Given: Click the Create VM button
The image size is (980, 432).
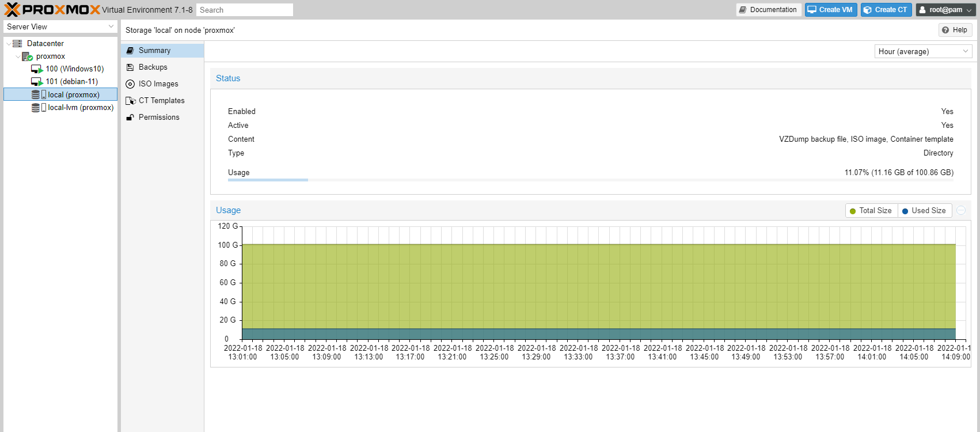Looking at the screenshot, I should [x=830, y=10].
